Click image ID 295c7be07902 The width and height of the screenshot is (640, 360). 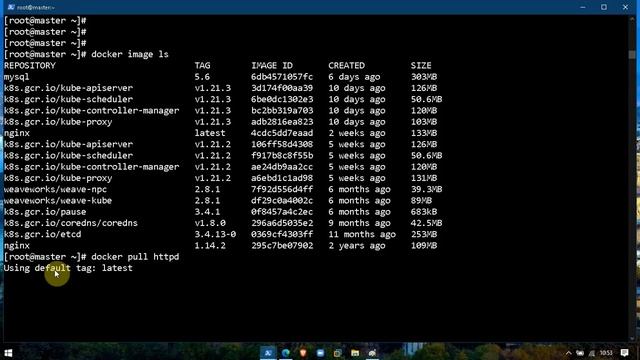pyautogui.click(x=282, y=246)
